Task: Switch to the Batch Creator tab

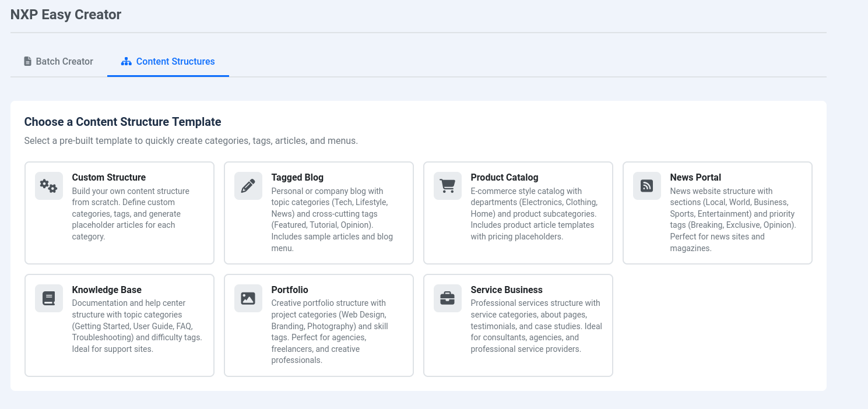Action: (x=59, y=61)
